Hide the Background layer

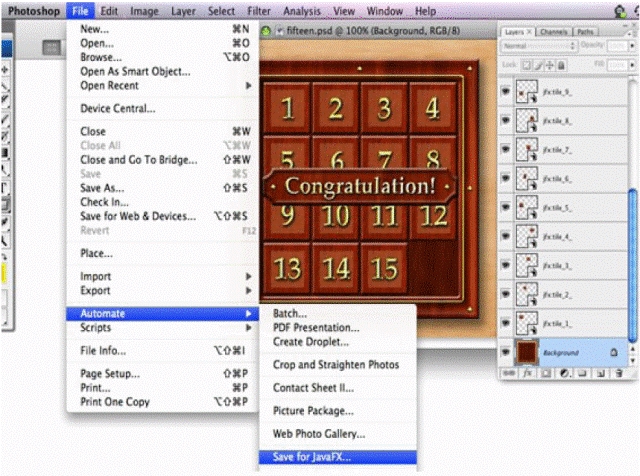point(506,351)
